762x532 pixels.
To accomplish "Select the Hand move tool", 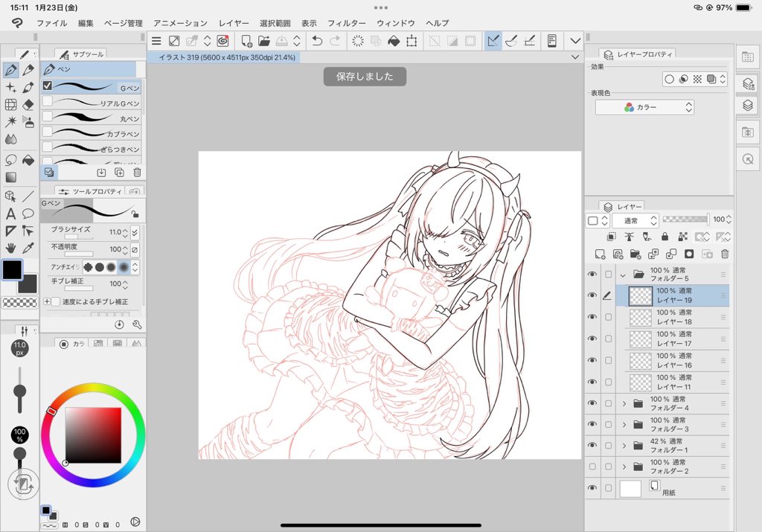I will 10,249.
